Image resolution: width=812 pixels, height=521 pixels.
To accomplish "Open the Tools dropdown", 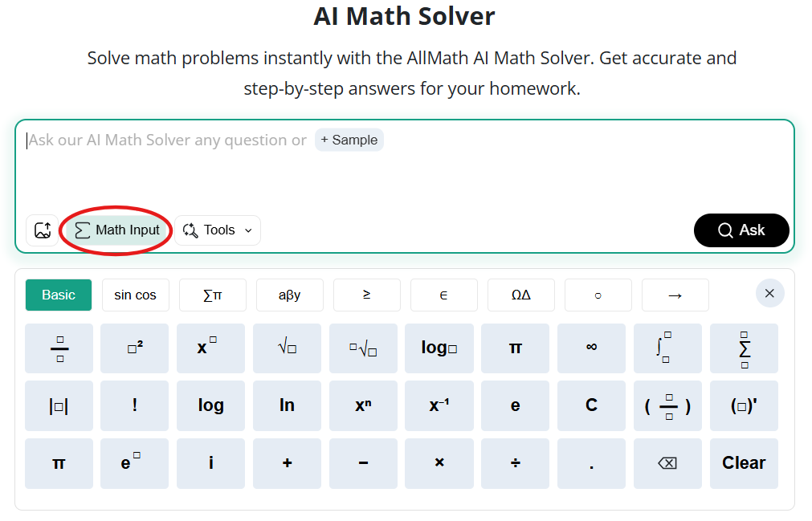I will tap(218, 230).
